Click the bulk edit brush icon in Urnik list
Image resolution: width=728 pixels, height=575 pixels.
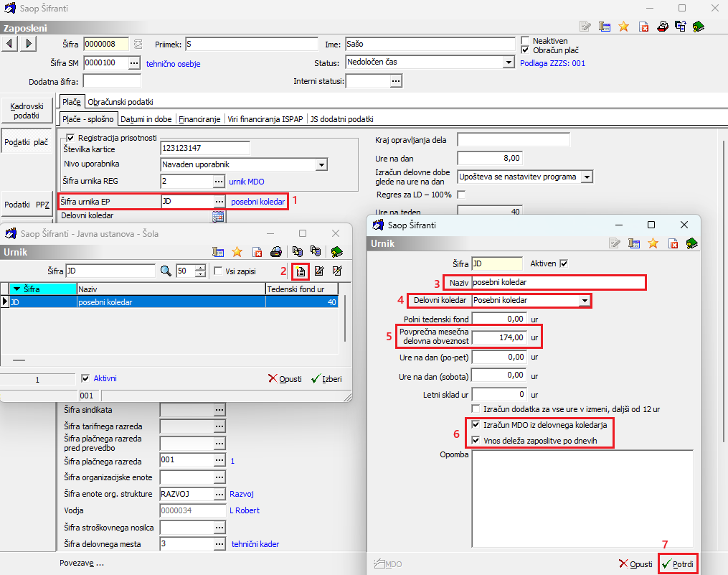coord(338,271)
